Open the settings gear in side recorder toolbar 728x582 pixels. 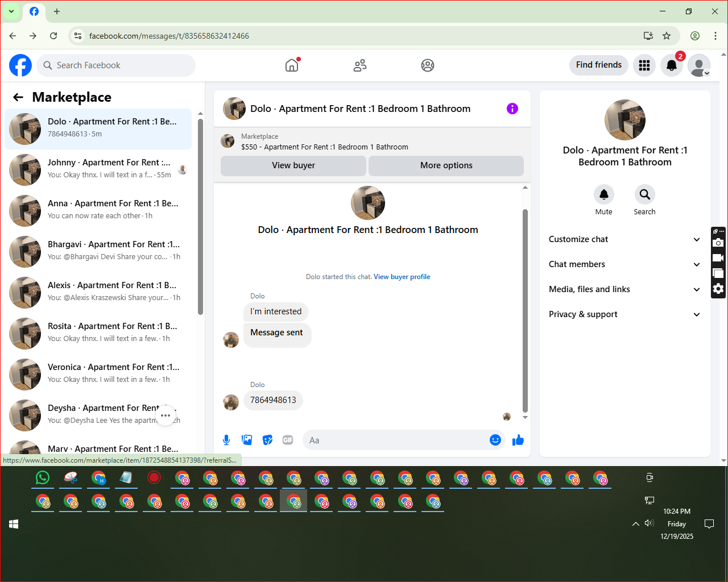[718, 289]
